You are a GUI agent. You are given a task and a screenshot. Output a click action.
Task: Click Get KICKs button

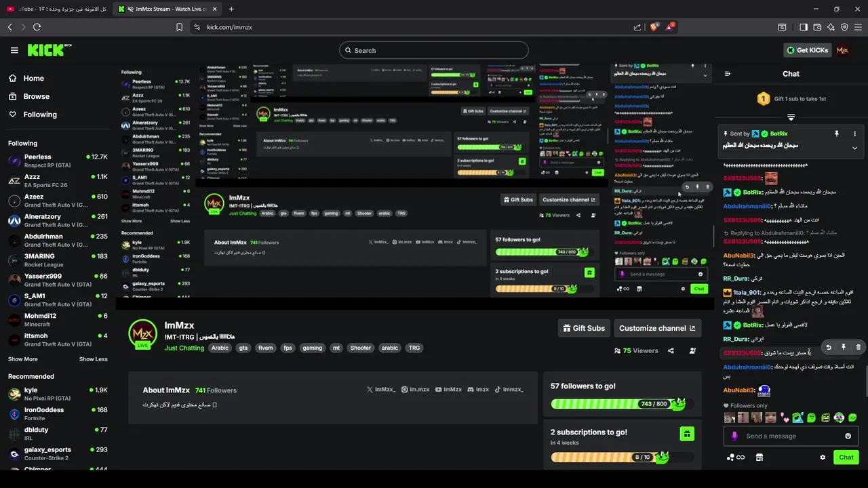click(x=807, y=50)
